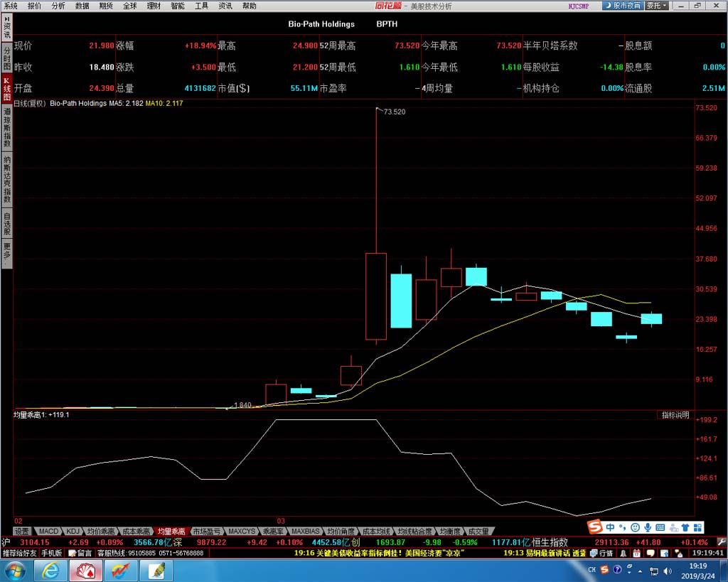The height and width of the screenshot is (582, 728).
Task: Select the MAXBIAS indicator tab
Action: 305,531
